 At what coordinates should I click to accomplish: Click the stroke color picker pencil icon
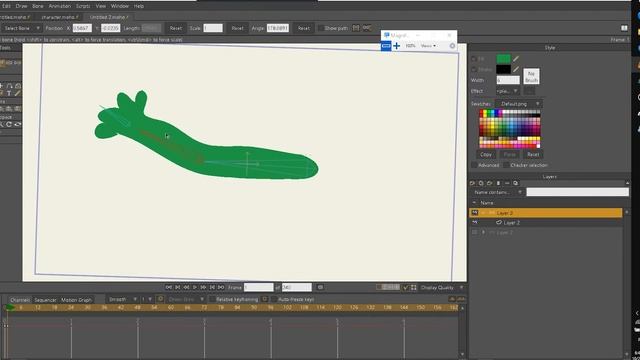click(x=516, y=69)
